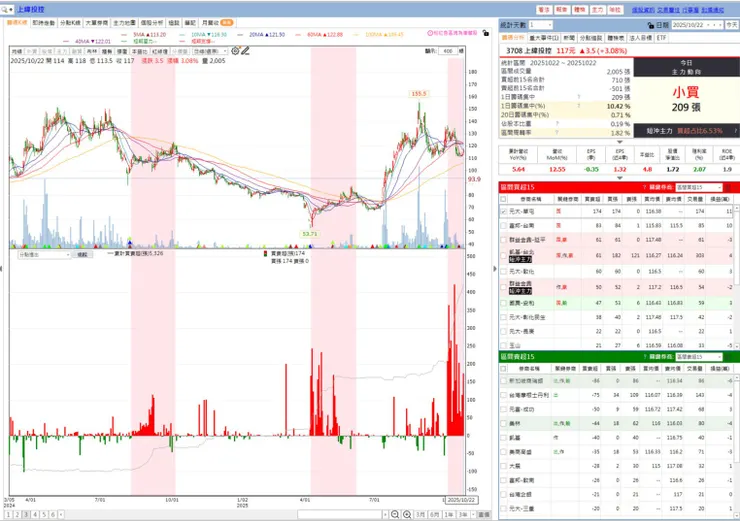Click the help icon beside 1日籌碼集中(%)
Screen dimensions: 740x521
(579, 106)
